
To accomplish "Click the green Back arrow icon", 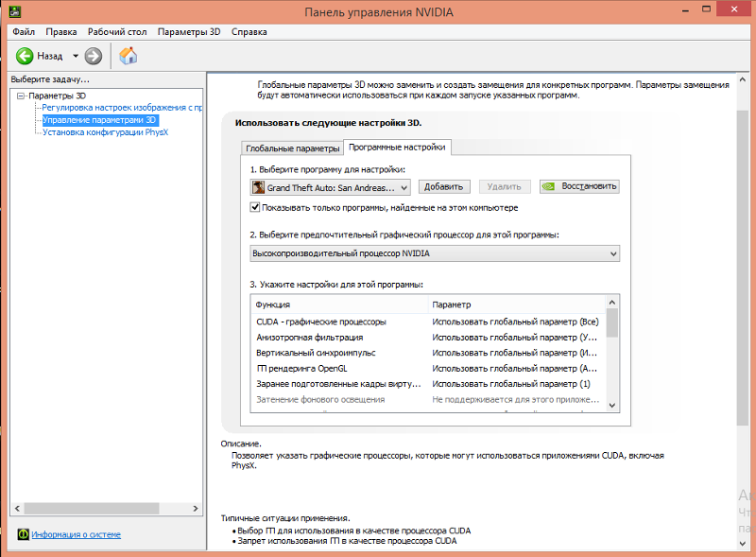I will click(25, 56).
